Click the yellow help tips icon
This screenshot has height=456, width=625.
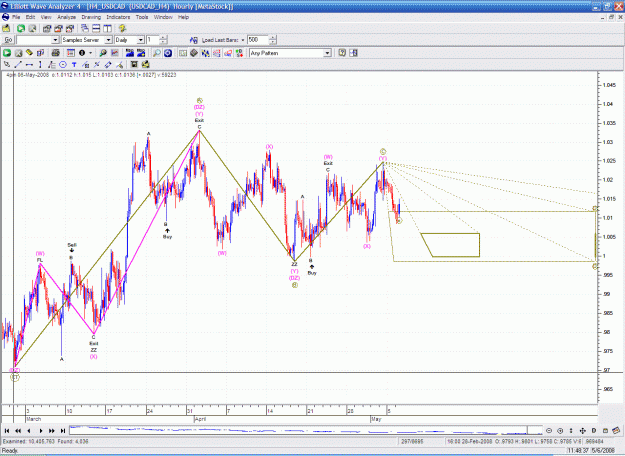coord(122,28)
